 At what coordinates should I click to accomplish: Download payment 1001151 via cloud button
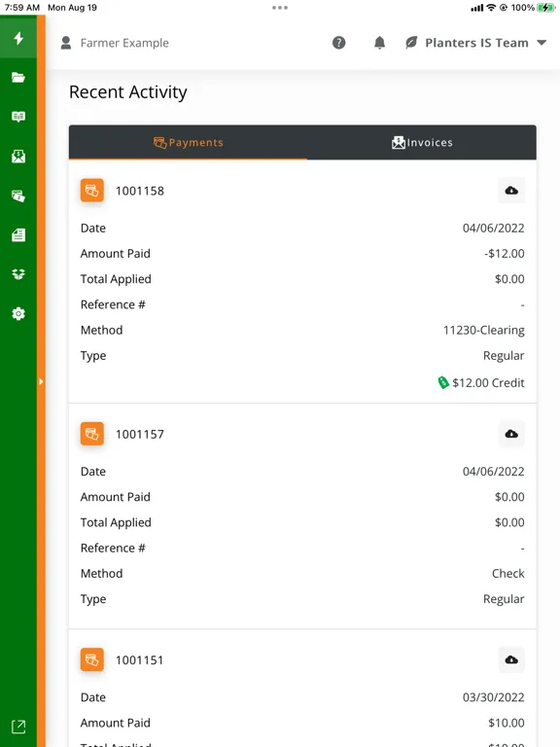point(511,659)
